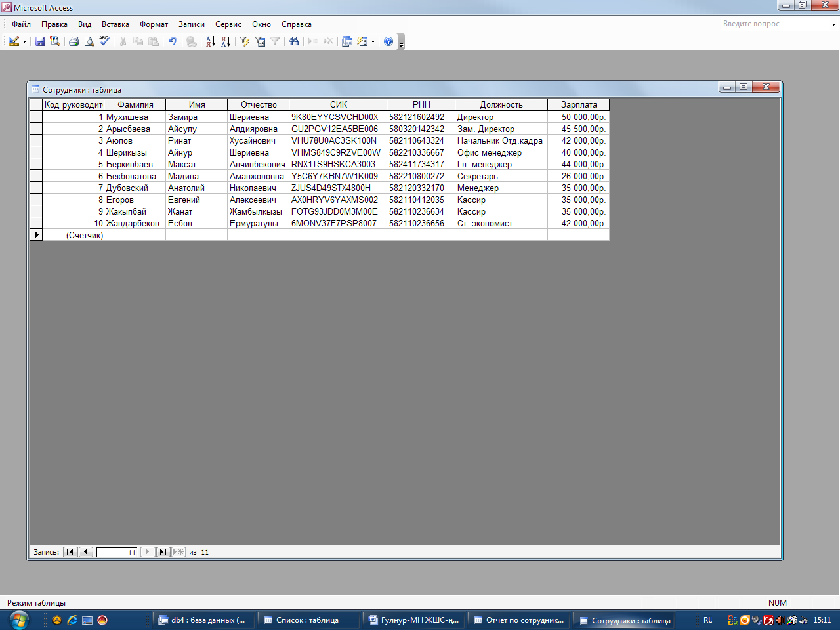Expand Toolbar Options at toolbar end
Image resolution: width=840 pixels, height=630 pixels.
(402, 42)
